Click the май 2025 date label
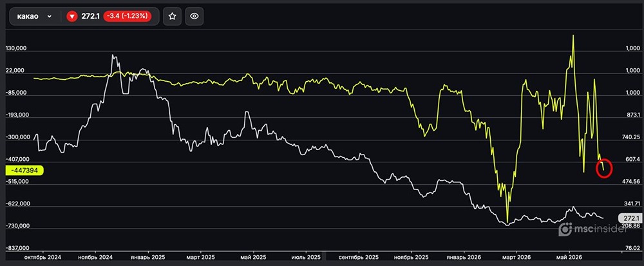Viewport: 644px width, 266px height. [253, 258]
